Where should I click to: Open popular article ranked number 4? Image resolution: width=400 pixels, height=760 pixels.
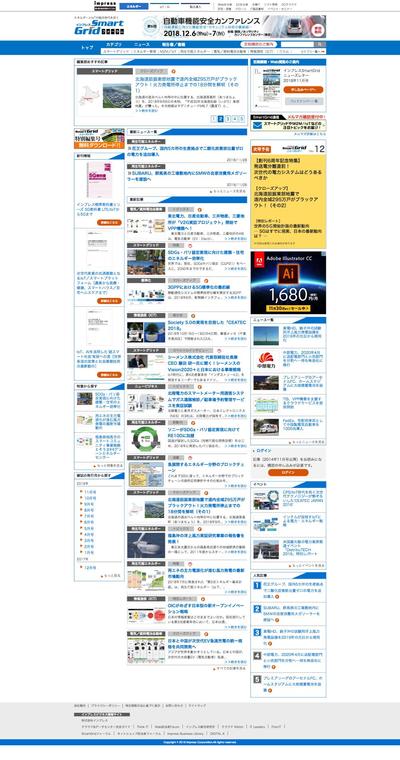pos(293,660)
